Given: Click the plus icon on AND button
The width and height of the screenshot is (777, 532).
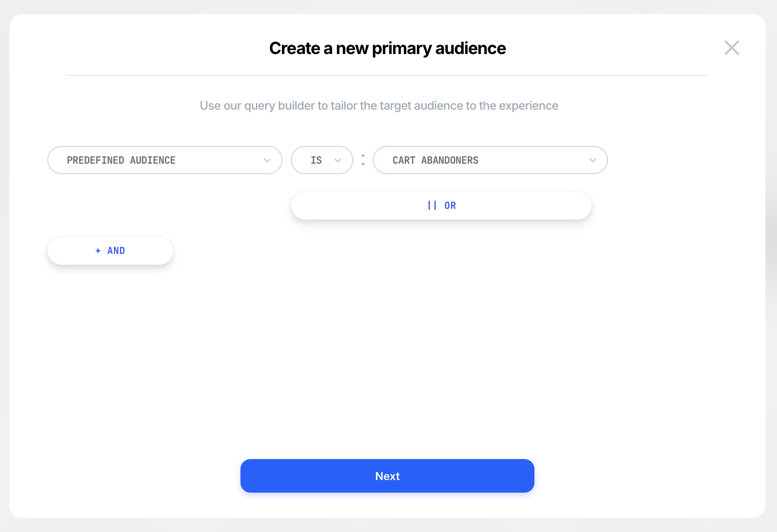Looking at the screenshot, I should pyautogui.click(x=98, y=251).
